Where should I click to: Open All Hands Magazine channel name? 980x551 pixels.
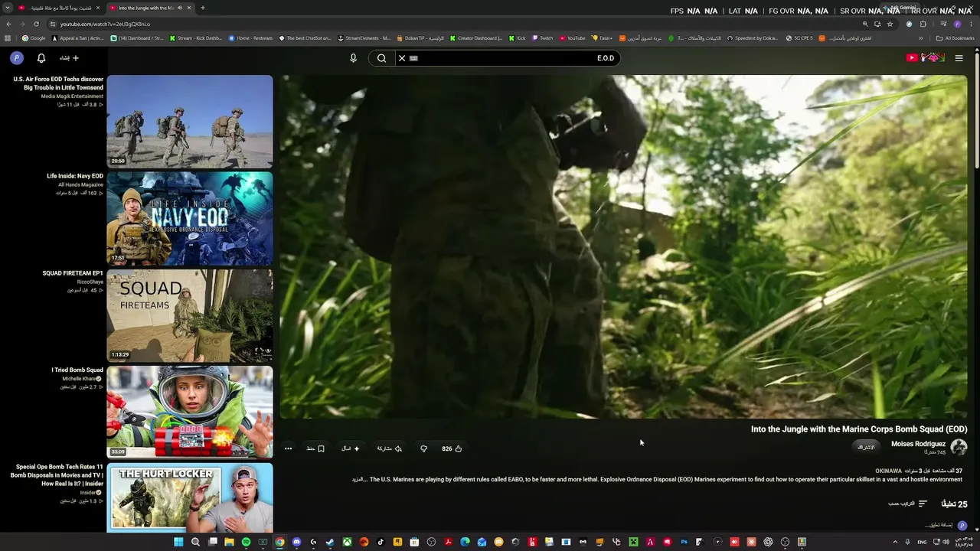pyautogui.click(x=80, y=184)
